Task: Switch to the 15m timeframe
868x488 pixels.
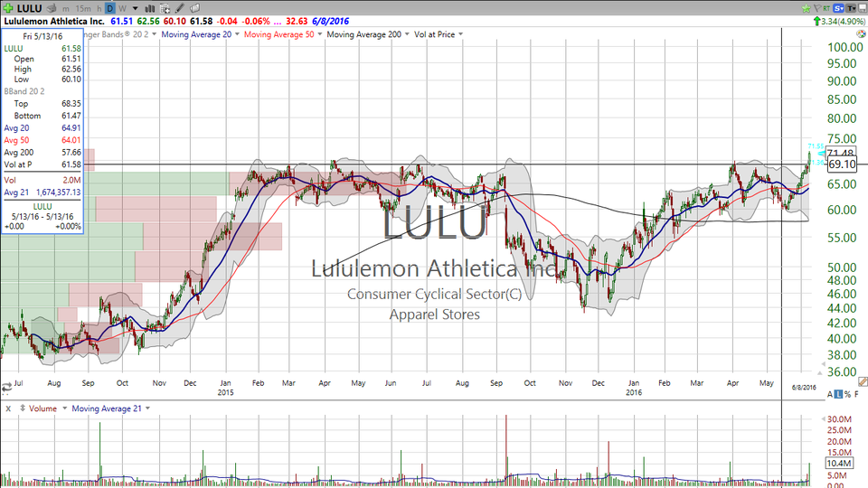Action: coord(83,8)
